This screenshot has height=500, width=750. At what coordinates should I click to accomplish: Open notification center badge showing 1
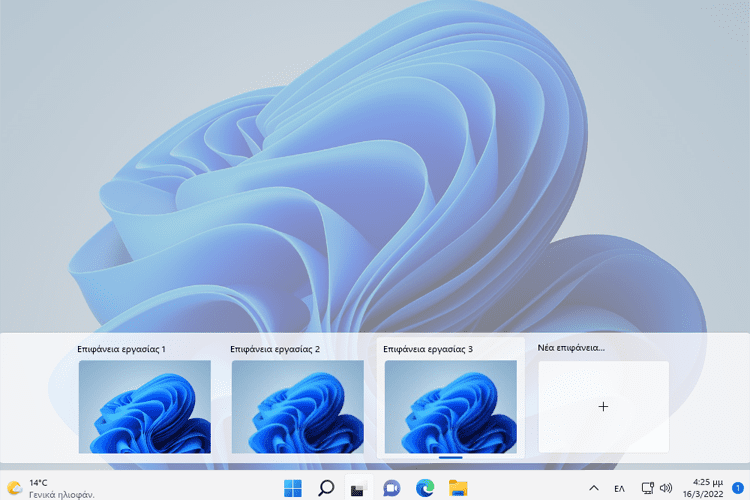point(738,488)
